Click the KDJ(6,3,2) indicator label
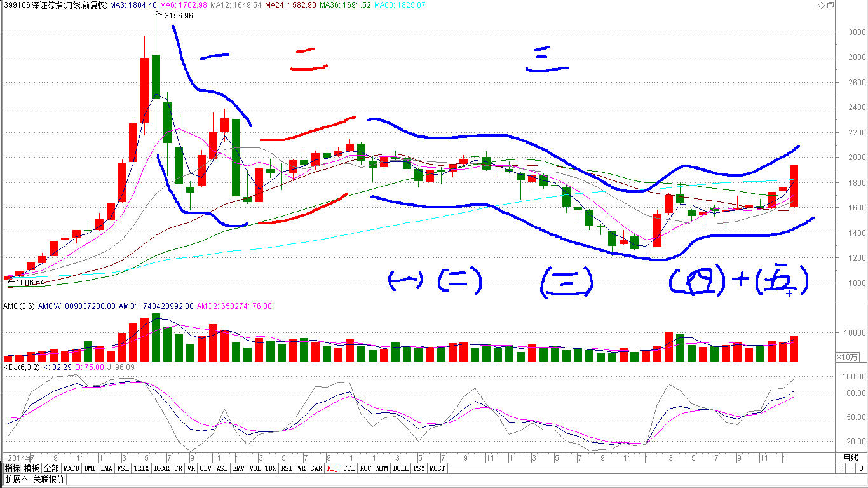 [21, 367]
